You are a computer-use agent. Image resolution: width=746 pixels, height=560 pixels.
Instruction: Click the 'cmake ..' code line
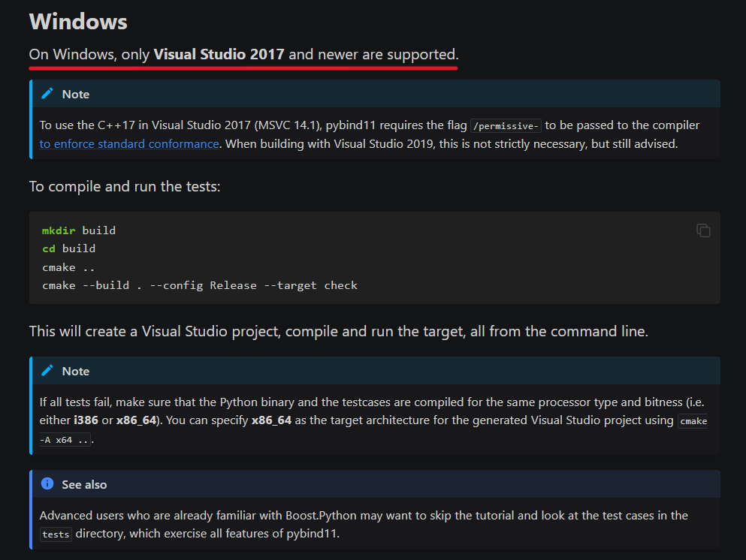(x=68, y=268)
